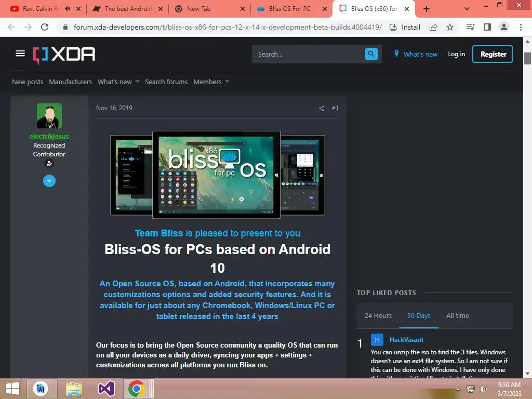532x399 pixels.
Task: Click the Nov 16, 2019 post date
Action: tap(114, 108)
